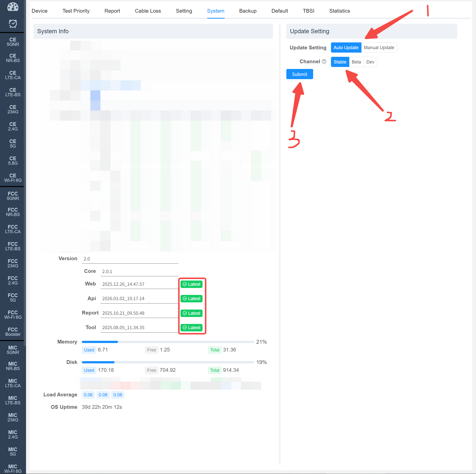Image resolution: width=476 pixels, height=474 pixels.
Task: Go to the Backup tab
Action: point(248,11)
